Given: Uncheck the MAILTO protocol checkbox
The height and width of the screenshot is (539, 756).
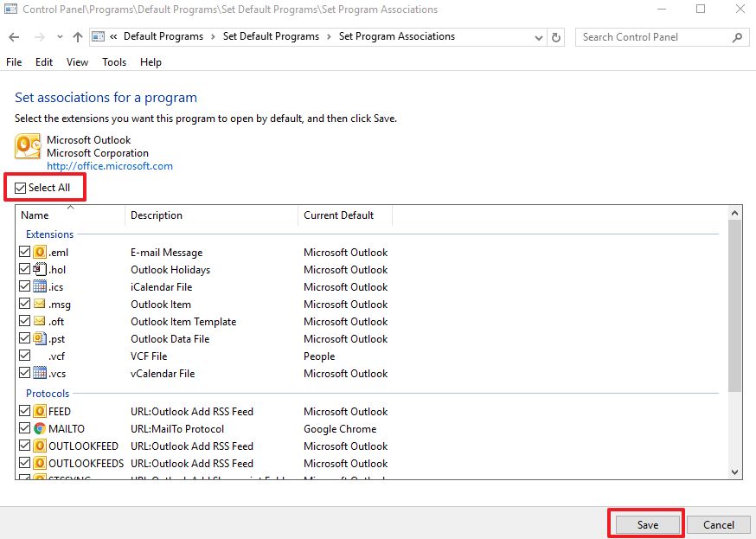Looking at the screenshot, I should coord(24,428).
